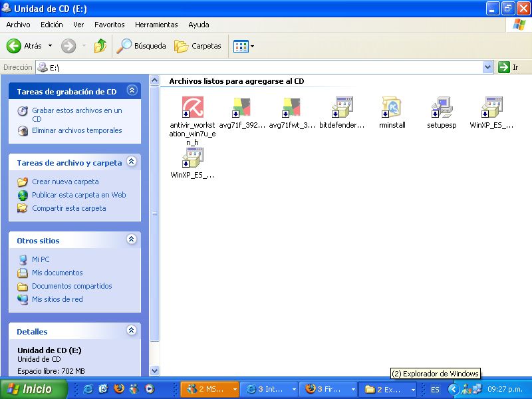Click the side pane scrollbar down arrow
This screenshot has height=399, width=532.
pos(154,370)
